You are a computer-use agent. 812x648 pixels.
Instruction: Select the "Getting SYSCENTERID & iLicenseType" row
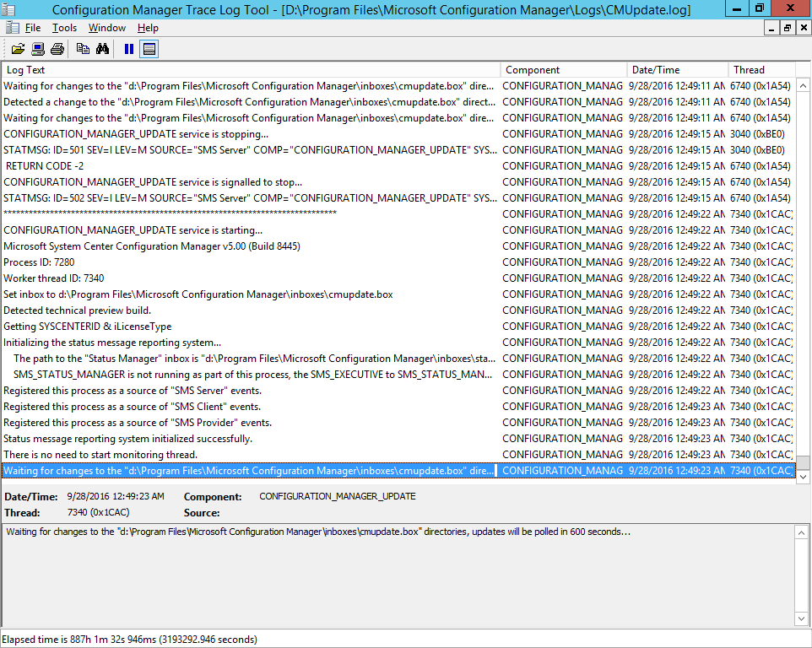pyautogui.click(x=398, y=327)
